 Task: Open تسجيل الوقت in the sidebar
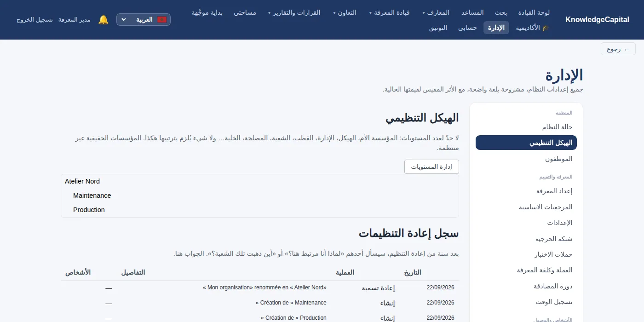[526, 302]
